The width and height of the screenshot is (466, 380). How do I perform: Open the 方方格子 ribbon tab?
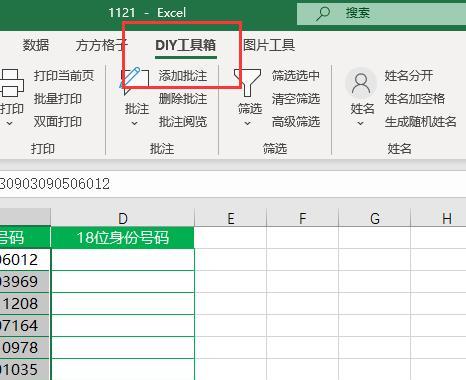point(102,45)
